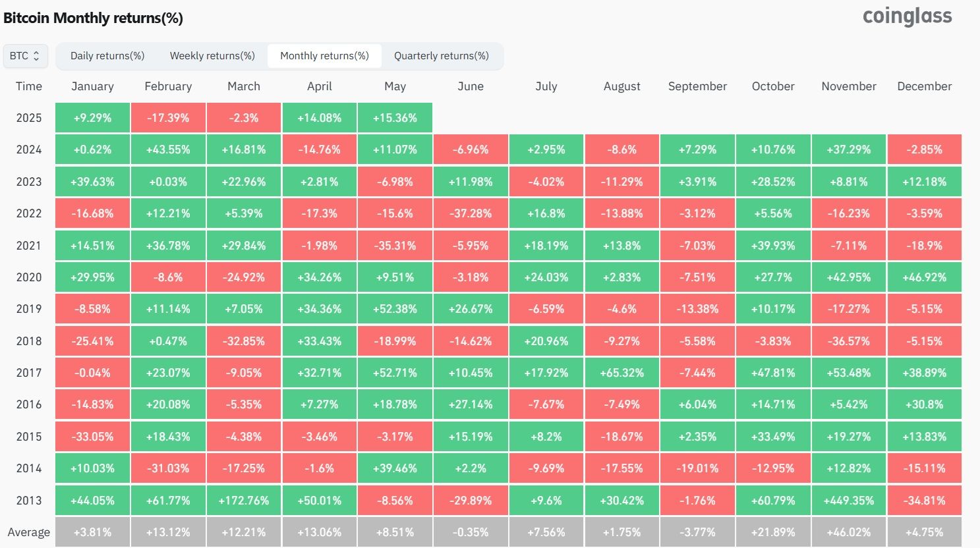Open the BTC coin selector dropdown
This screenshot has width=980, height=548.
pos(25,56)
